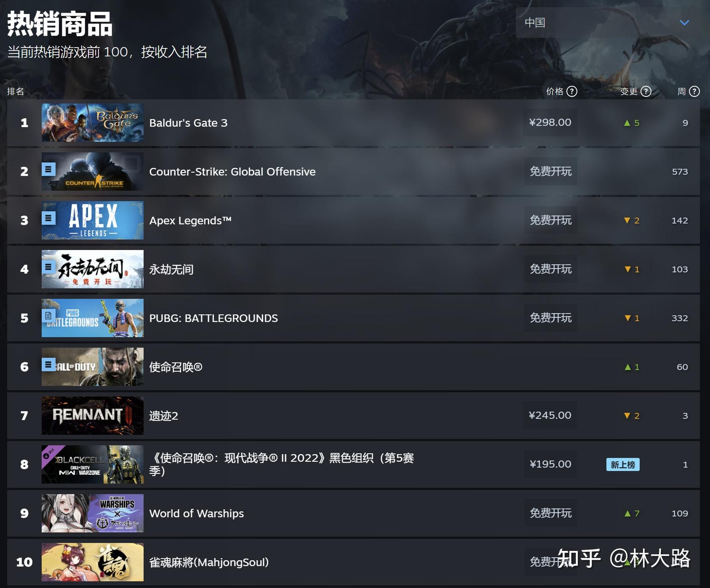Click the list icon on Apex Legends thumbnail
710x588 pixels.
coord(48,218)
